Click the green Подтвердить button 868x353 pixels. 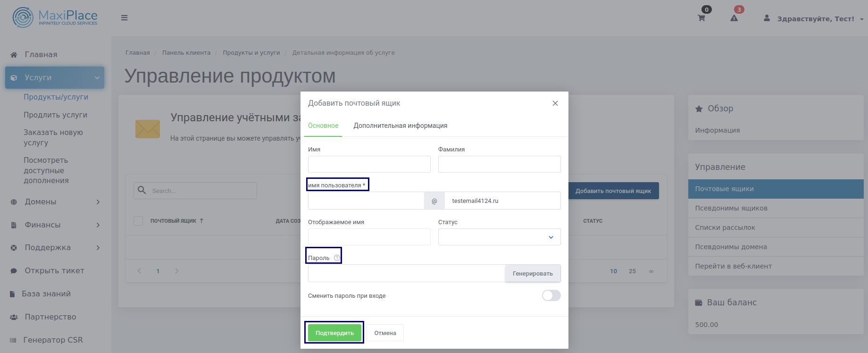click(334, 333)
